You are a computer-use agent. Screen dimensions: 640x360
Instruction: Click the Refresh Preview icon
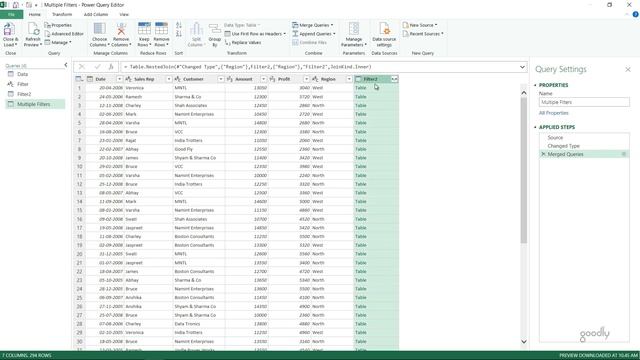coord(33,29)
